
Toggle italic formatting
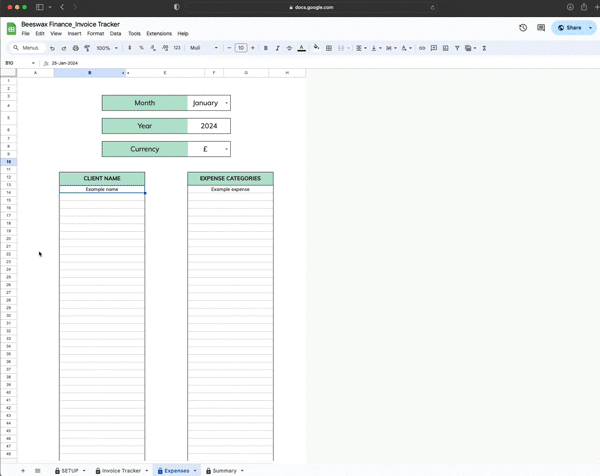coord(278,48)
